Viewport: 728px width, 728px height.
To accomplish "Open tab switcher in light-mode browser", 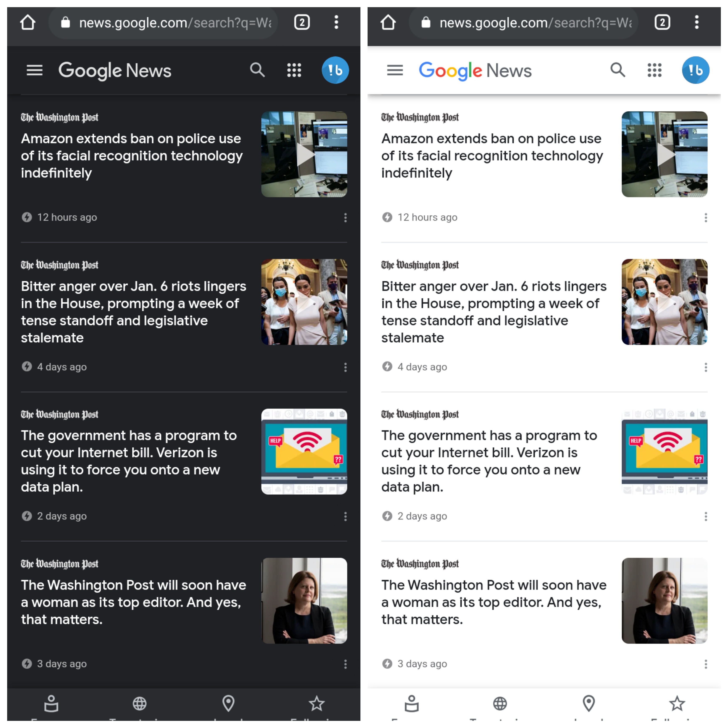I will click(662, 23).
